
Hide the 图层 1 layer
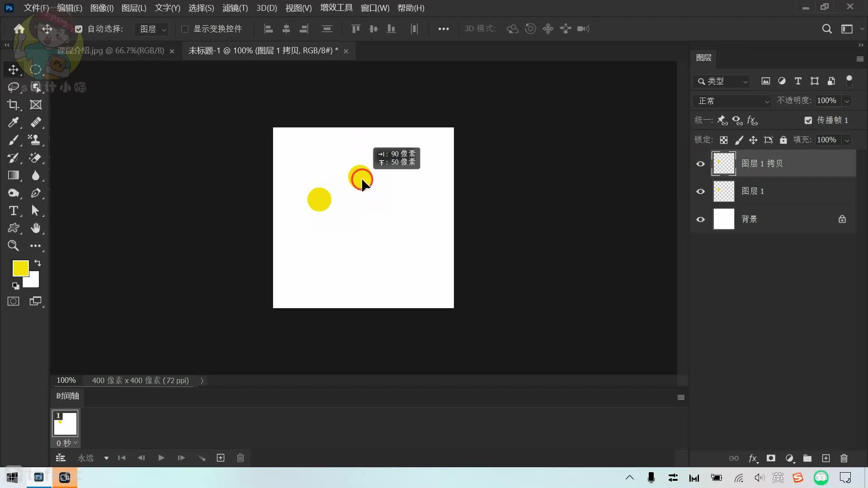click(700, 192)
